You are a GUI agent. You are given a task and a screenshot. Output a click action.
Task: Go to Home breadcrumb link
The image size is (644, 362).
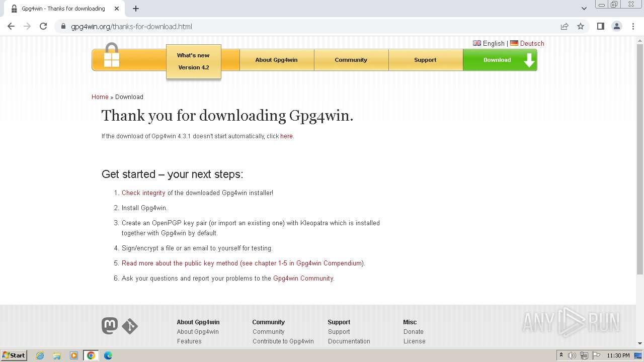[x=100, y=97]
